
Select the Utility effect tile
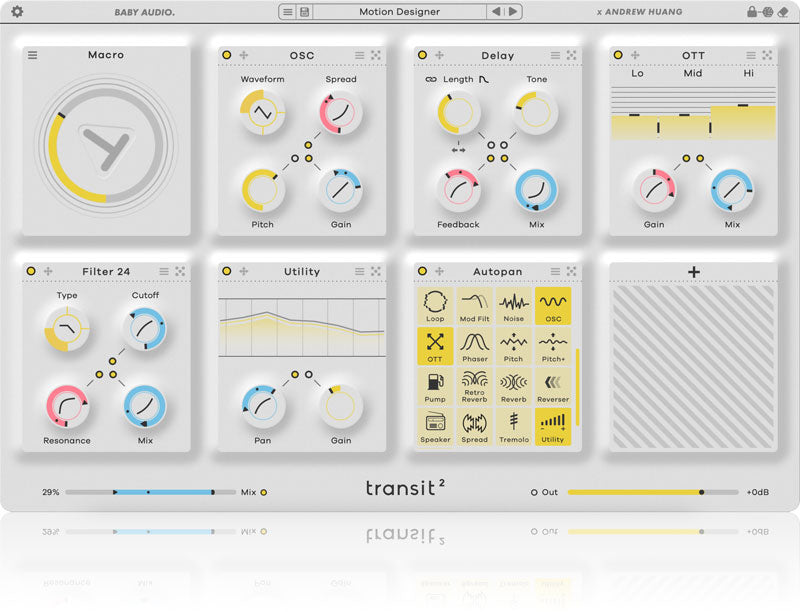point(553,427)
